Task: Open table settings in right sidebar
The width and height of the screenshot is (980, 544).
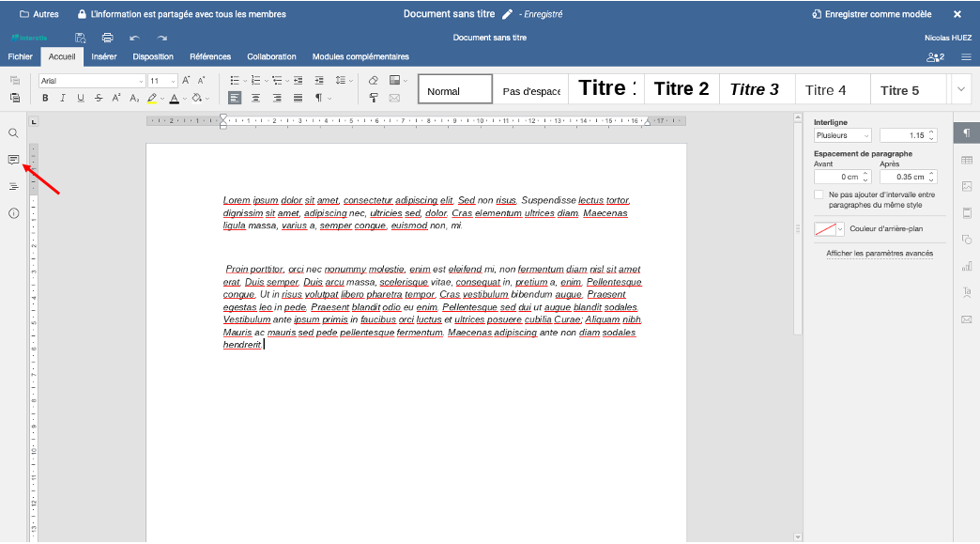Action: click(967, 160)
